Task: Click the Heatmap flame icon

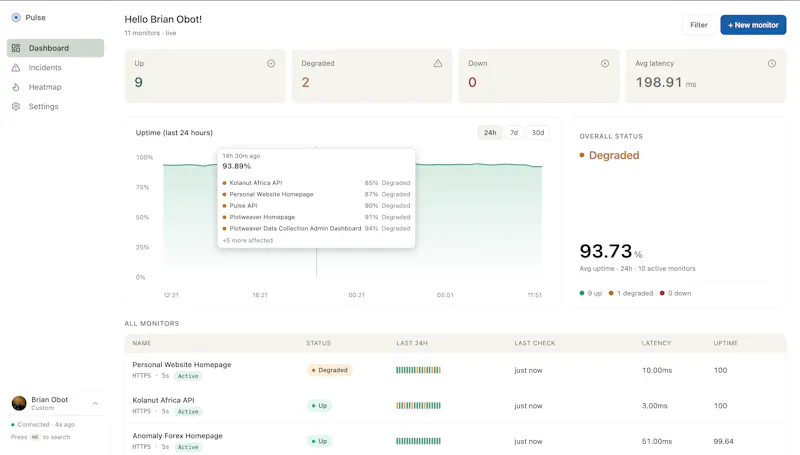Action: coord(16,87)
